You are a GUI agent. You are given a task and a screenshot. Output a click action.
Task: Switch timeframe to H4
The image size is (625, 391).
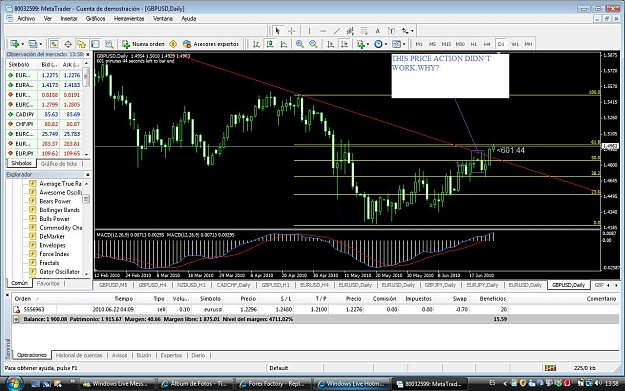487,44
